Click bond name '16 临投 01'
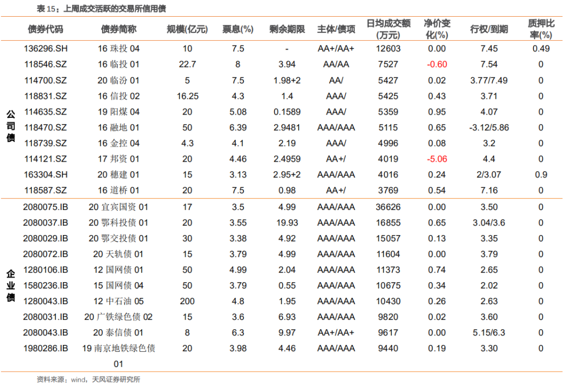 (x=119, y=64)
